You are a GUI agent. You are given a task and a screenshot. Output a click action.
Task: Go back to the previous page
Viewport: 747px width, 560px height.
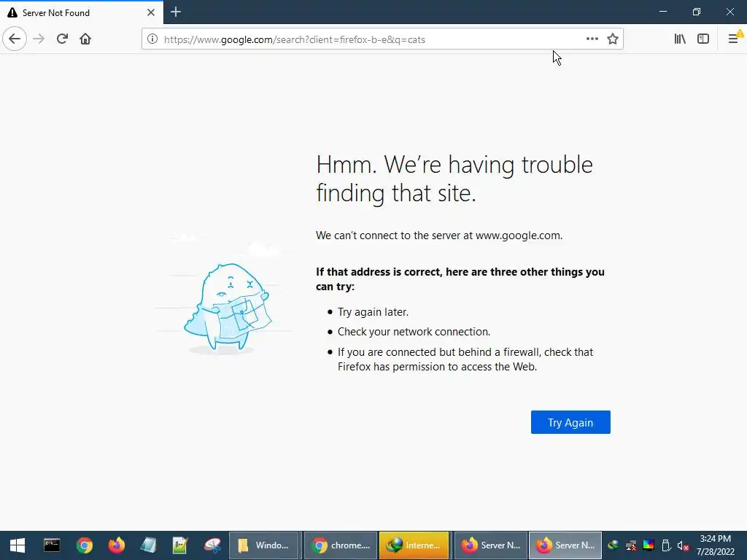pos(15,39)
